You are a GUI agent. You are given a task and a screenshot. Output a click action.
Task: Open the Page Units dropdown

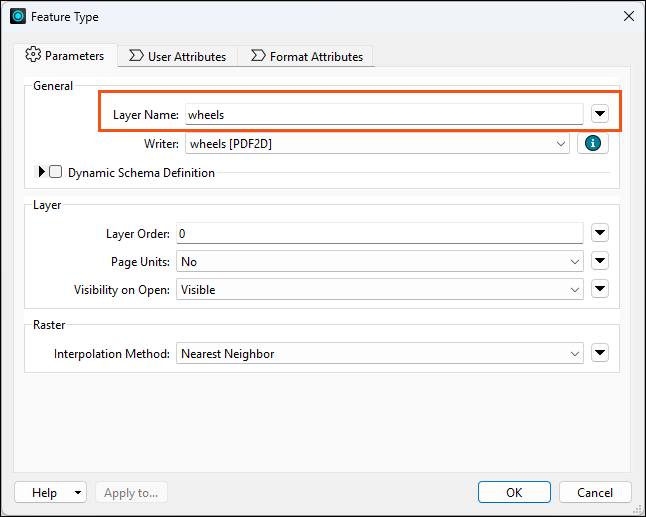click(x=380, y=261)
